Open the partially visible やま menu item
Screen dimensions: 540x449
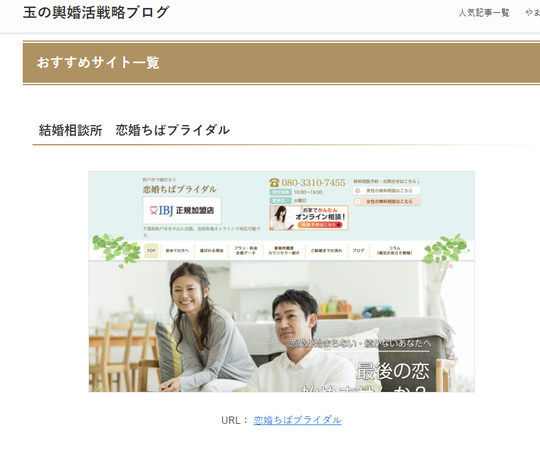(x=532, y=13)
